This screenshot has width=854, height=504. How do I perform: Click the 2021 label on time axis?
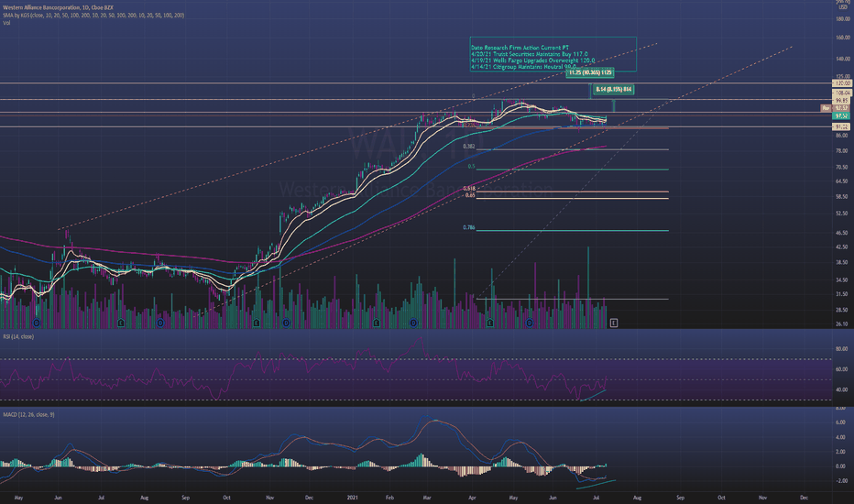353,498
